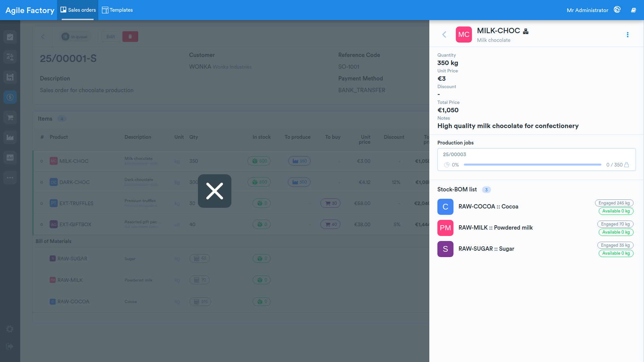Viewport: 644px width, 362px height.
Task: Open the sales dollar icon in the sidebar
Action: click(10, 97)
